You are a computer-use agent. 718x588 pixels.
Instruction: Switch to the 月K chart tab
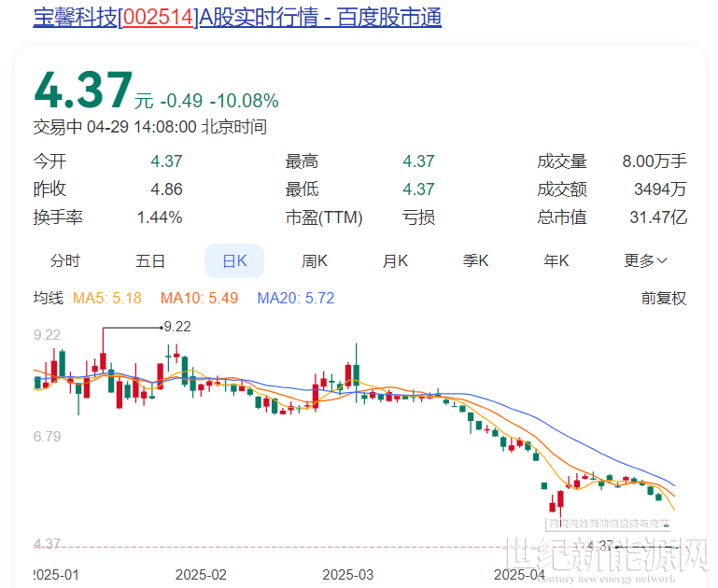pyautogui.click(x=395, y=260)
